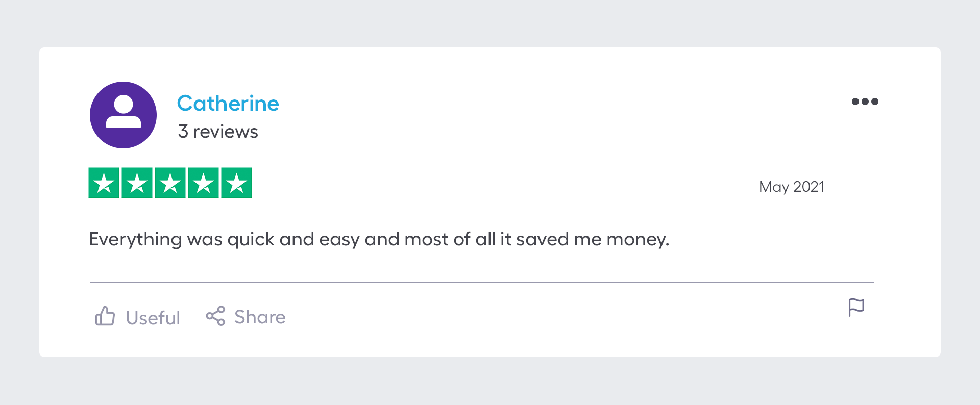
Task: Click Catherine's purple profile avatar
Action: tap(123, 115)
